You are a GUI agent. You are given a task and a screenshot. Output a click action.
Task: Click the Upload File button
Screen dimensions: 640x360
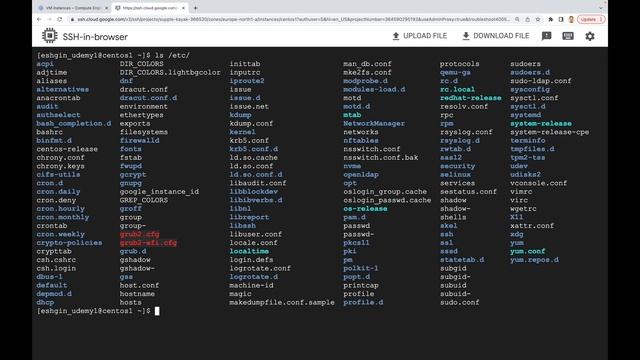click(419, 36)
